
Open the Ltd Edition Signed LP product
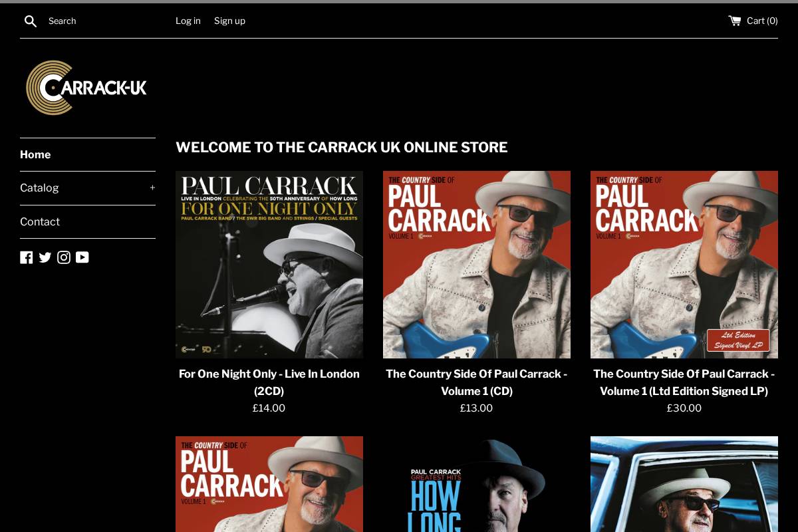684,382
